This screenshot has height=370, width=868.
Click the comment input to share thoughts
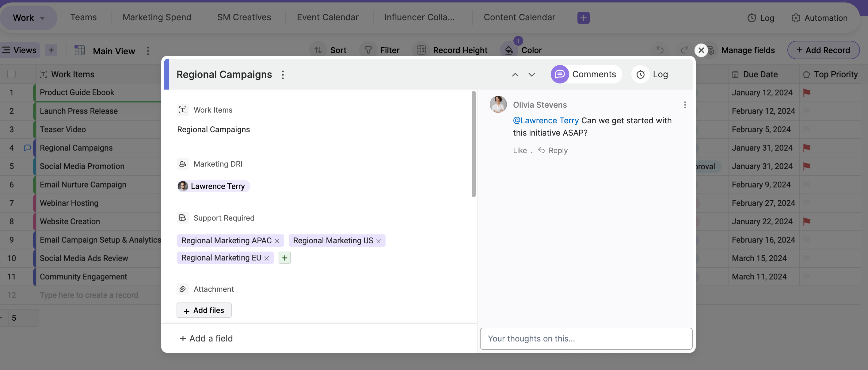pyautogui.click(x=586, y=339)
